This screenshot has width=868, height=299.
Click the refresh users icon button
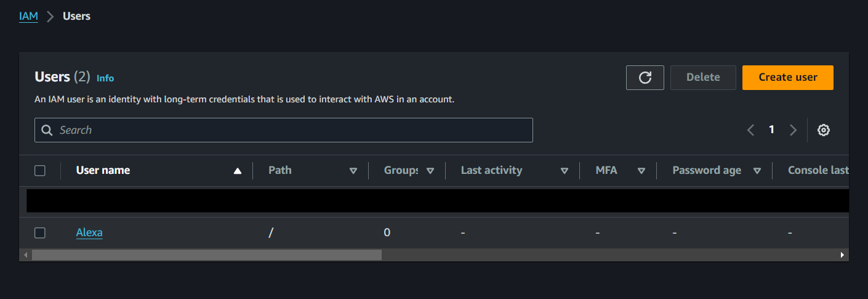645,78
